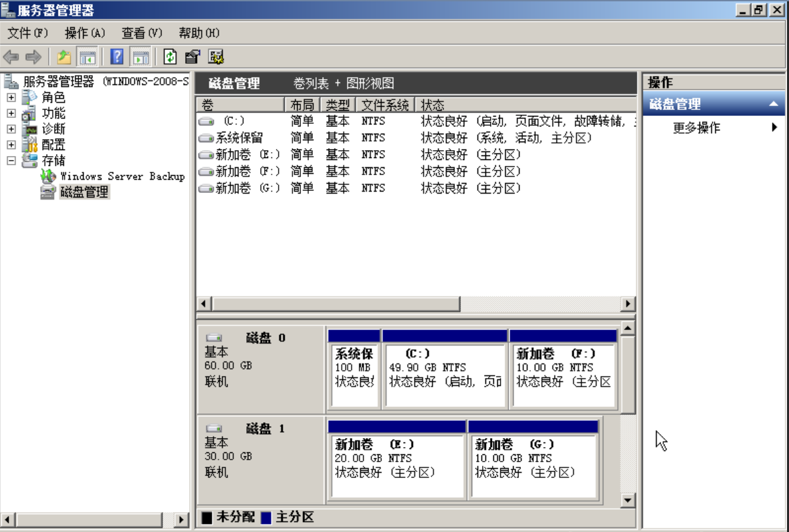Expand the 角色 tree node
789x532 pixels.
click(11, 97)
